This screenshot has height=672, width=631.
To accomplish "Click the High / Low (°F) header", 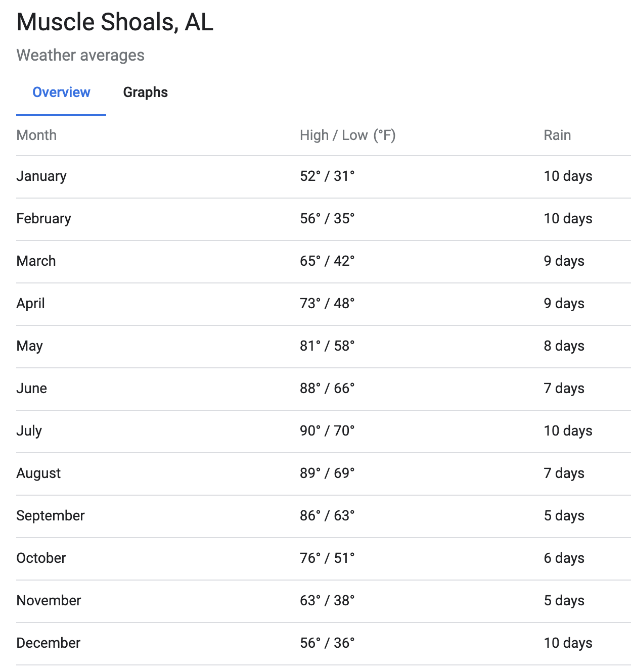I will 347,135.
